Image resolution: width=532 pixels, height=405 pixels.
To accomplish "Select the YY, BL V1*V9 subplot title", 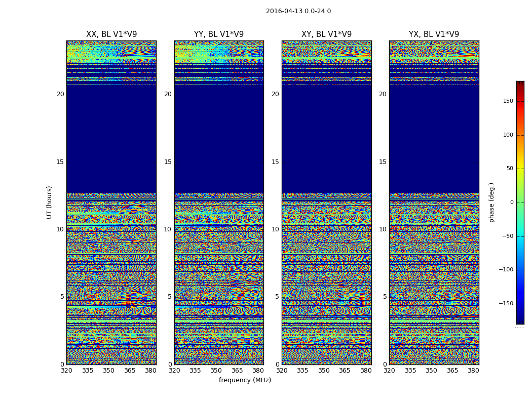I will pos(219,34).
